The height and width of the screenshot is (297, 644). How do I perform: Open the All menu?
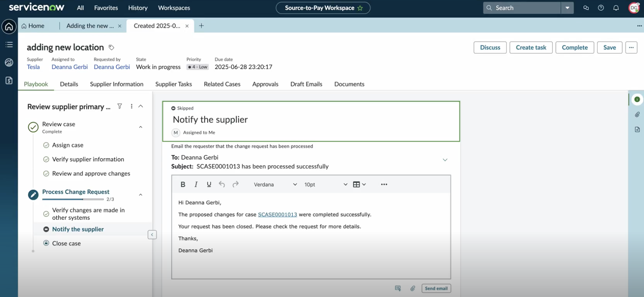coord(80,8)
